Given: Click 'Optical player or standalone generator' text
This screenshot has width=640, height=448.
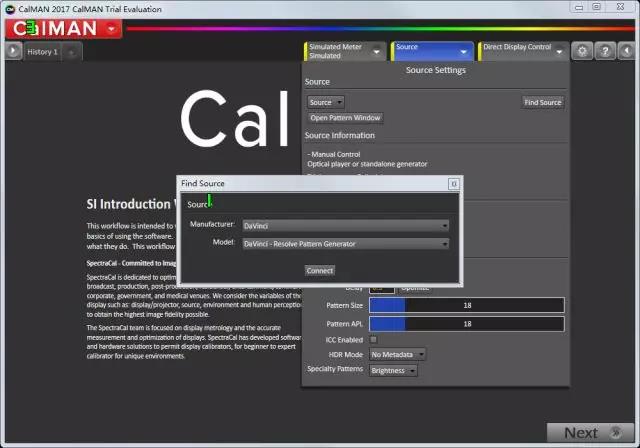Looking at the screenshot, I should pyautogui.click(x=367, y=164).
